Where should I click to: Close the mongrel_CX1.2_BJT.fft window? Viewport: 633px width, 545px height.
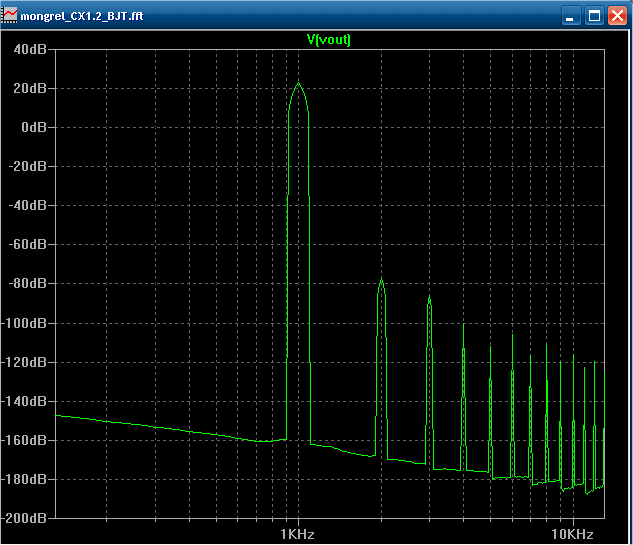click(x=618, y=16)
